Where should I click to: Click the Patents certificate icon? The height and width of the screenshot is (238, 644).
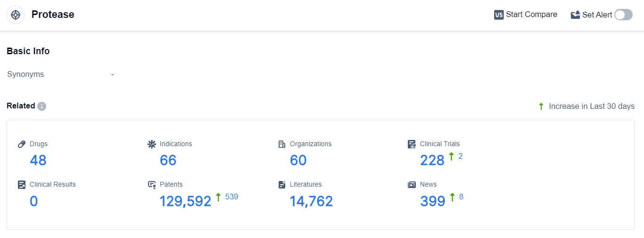[152, 185]
